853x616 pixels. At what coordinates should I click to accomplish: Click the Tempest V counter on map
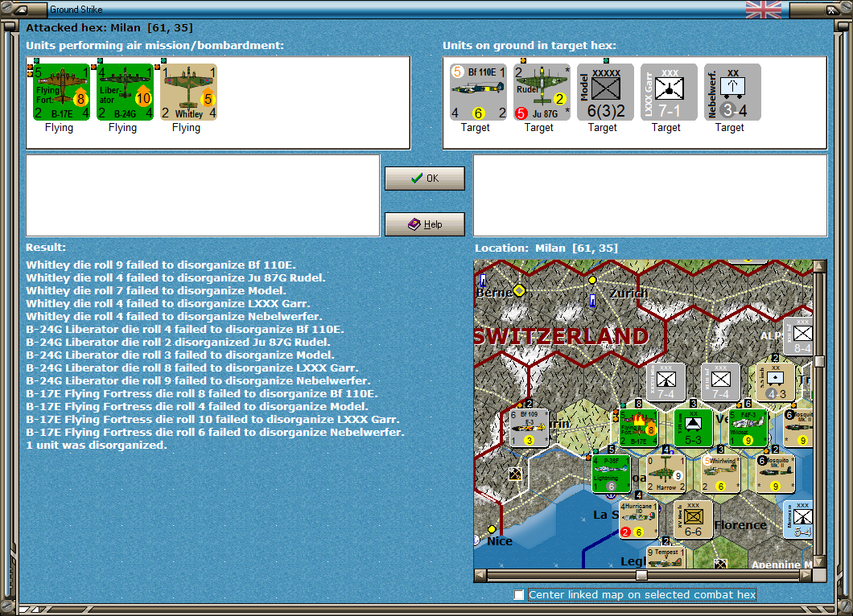(x=666, y=557)
